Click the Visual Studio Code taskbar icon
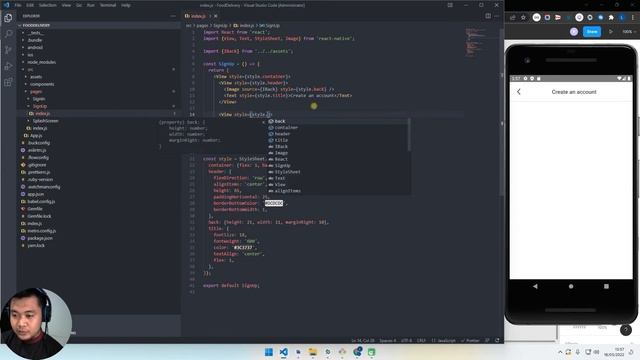Screen dimensions: 640x360 coord(284,352)
